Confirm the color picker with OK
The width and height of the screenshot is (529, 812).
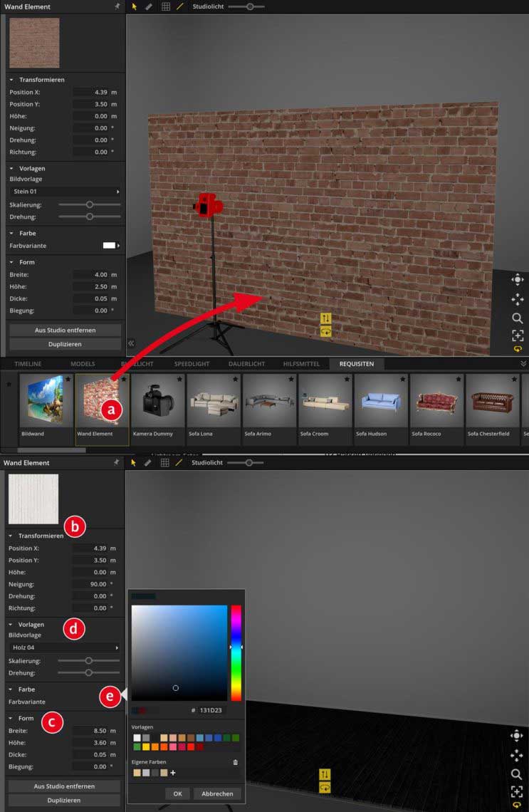click(177, 793)
